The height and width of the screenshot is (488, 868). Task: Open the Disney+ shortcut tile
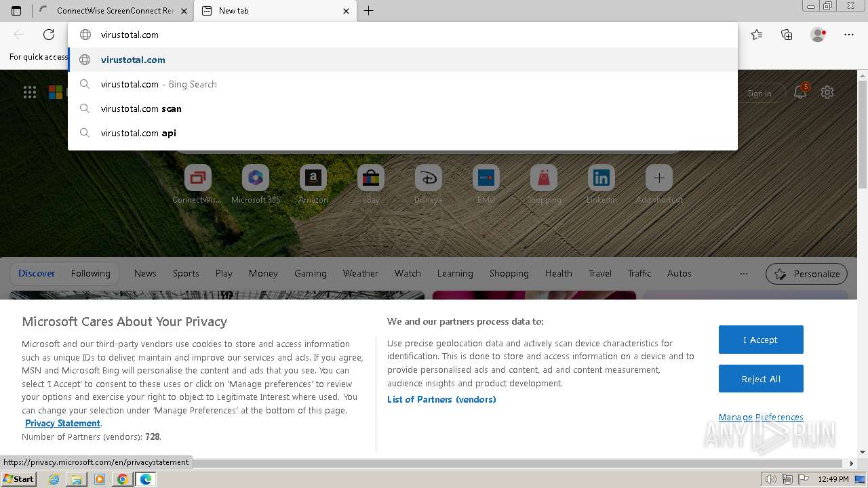point(429,184)
